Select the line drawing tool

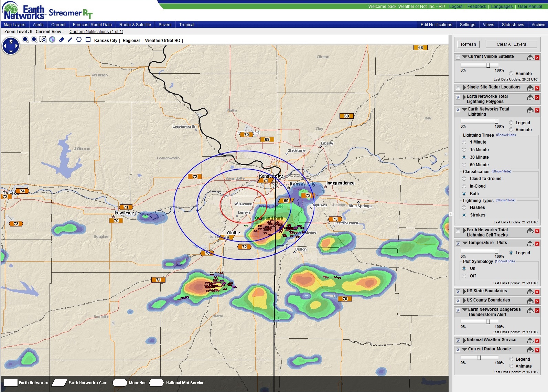coord(70,40)
